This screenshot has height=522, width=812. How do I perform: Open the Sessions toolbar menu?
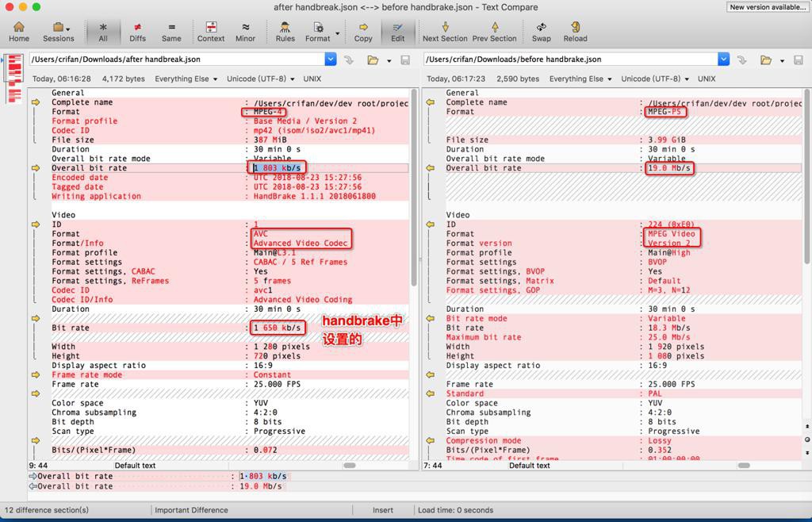(x=59, y=32)
